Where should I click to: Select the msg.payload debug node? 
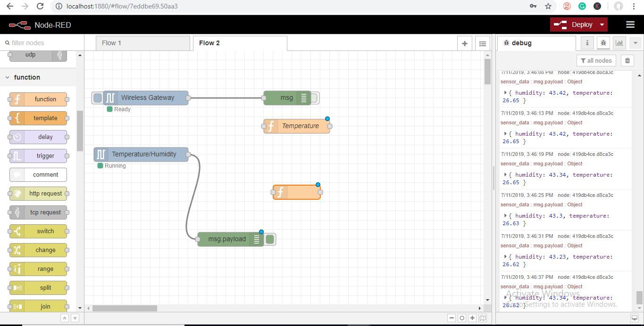tap(231, 239)
